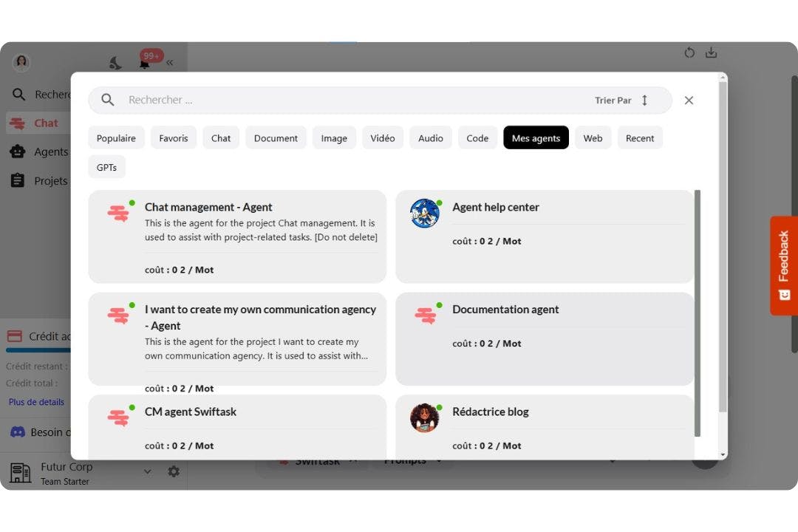
Task: Click the refresh icon at top right
Action: 689,52
